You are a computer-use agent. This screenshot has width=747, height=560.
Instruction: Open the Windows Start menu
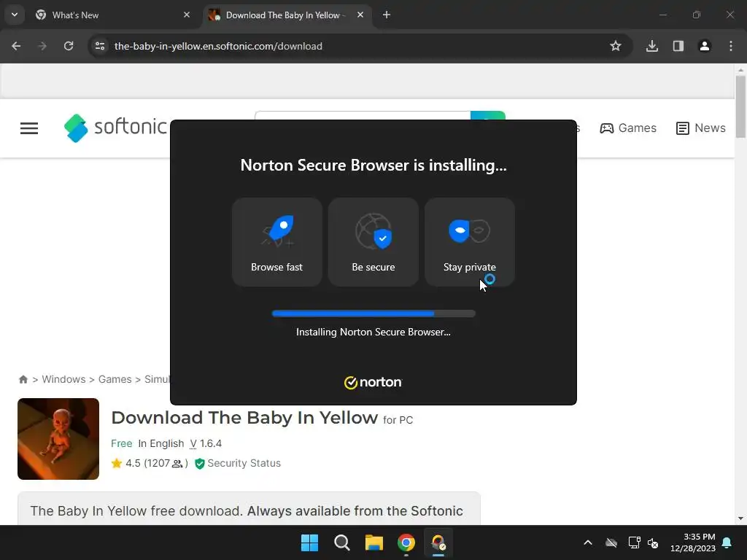click(309, 542)
